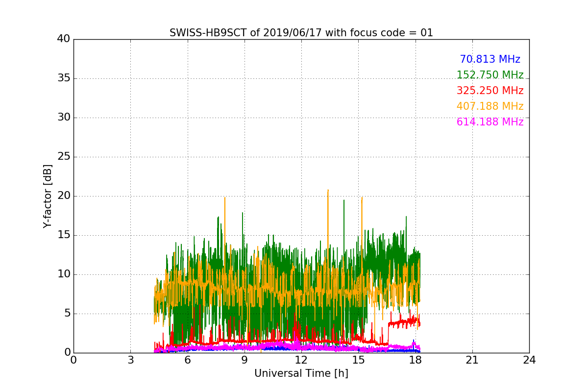Click the x-axis tick label 21
Screen dimensions: 588x392
(x=472, y=360)
